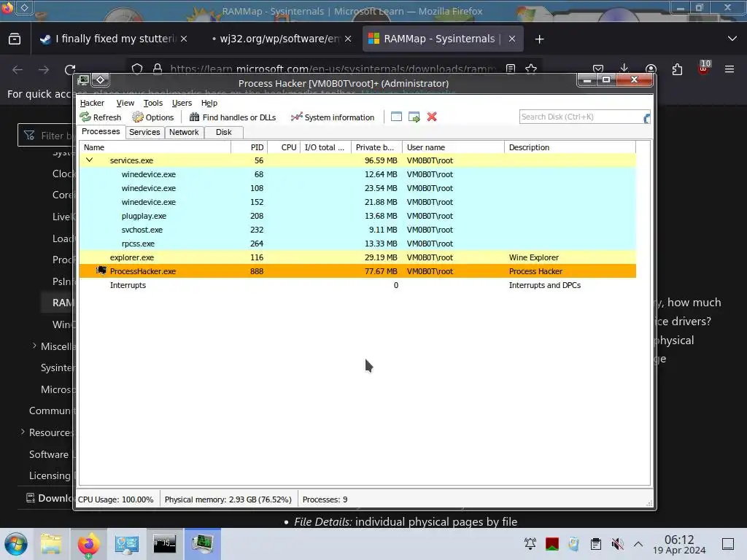Click site lock icon in URL bar
This screenshot has width=747, height=560.
pos(158,69)
